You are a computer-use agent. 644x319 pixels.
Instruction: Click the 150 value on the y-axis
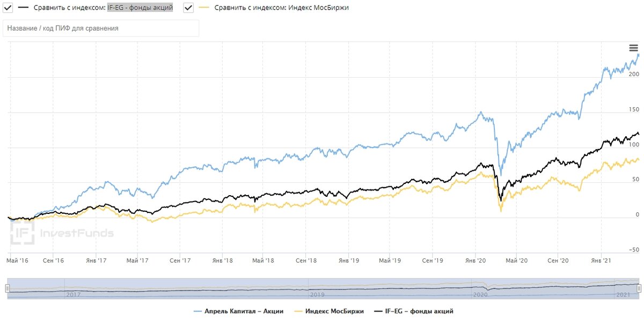[x=633, y=109]
